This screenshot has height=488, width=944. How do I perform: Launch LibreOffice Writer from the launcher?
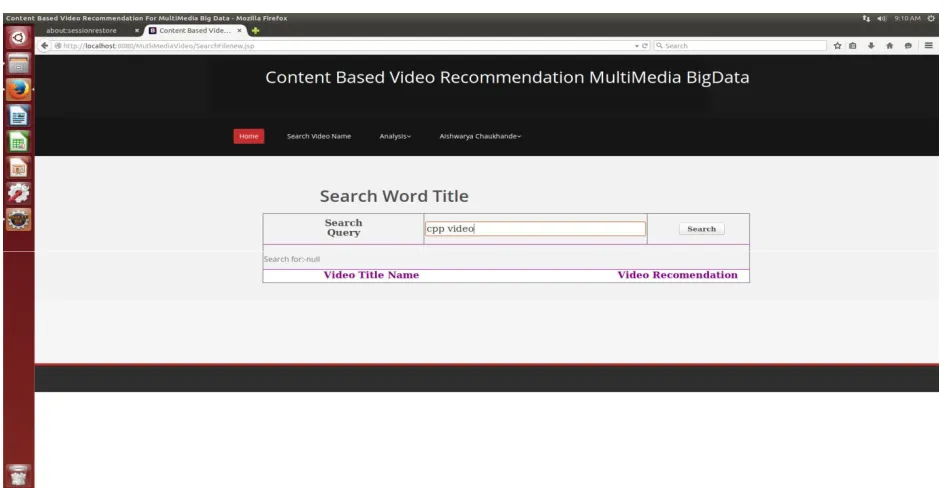point(18,116)
